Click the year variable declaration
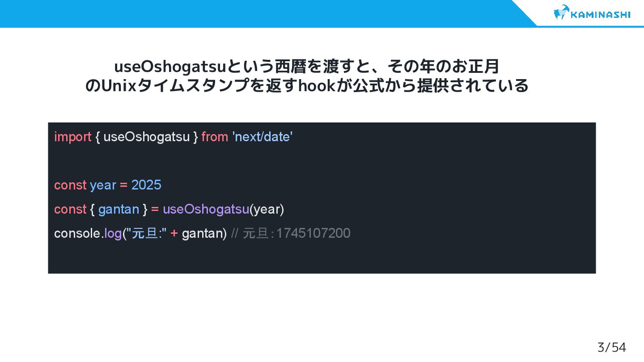The image size is (644, 362). tap(103, 185)
